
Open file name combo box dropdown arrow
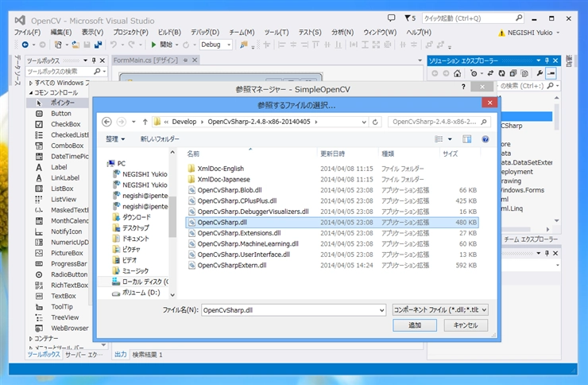click(381, 310)
